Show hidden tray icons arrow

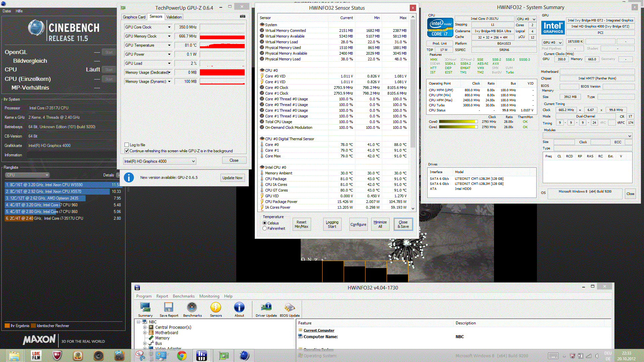click(x=564, y=356)
